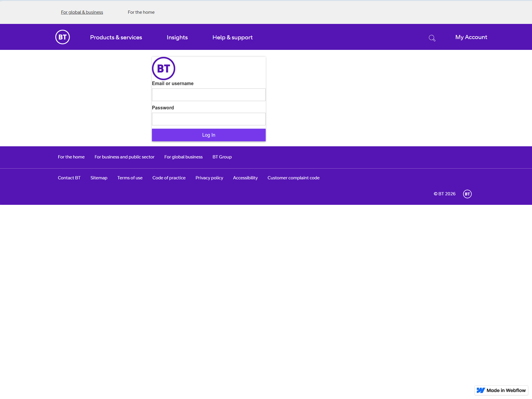Visit the BT Group link

[x=222, y=157]
